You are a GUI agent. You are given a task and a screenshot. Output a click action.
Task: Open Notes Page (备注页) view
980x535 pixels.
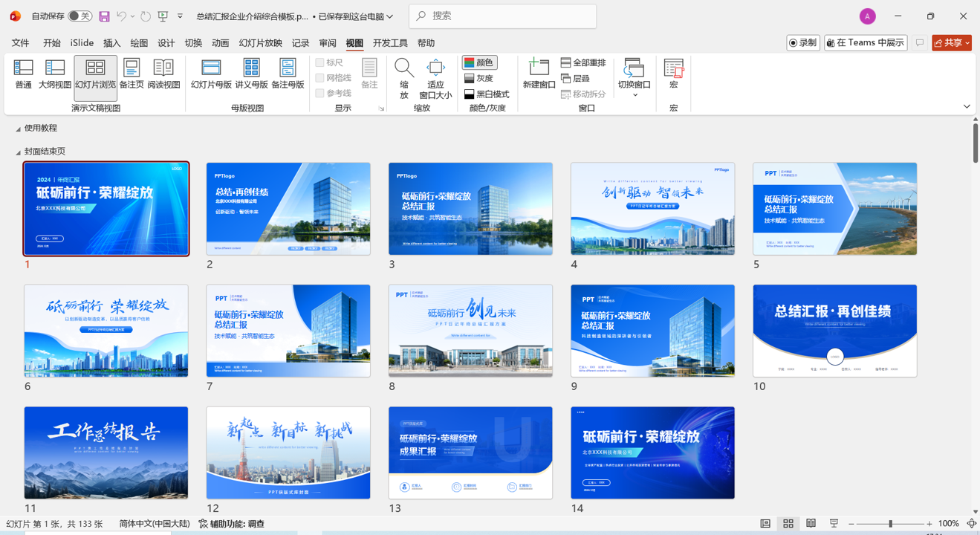coord(132,75)
